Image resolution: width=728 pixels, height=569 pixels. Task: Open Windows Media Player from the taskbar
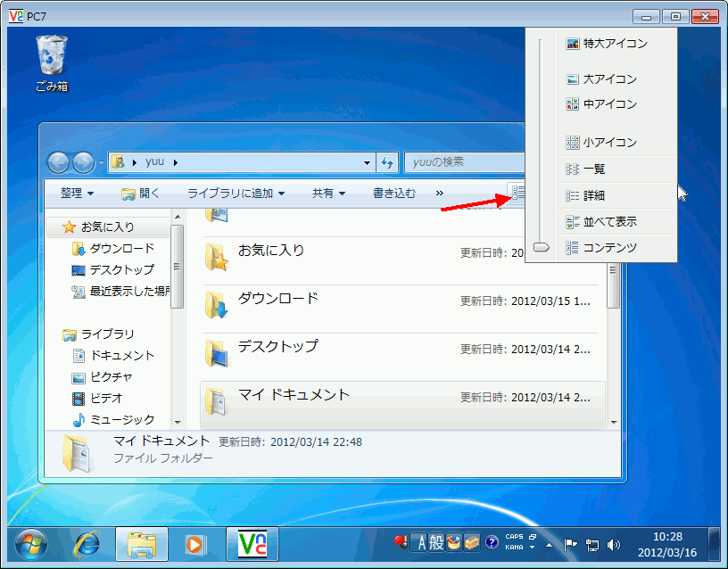tap(196, 546)
